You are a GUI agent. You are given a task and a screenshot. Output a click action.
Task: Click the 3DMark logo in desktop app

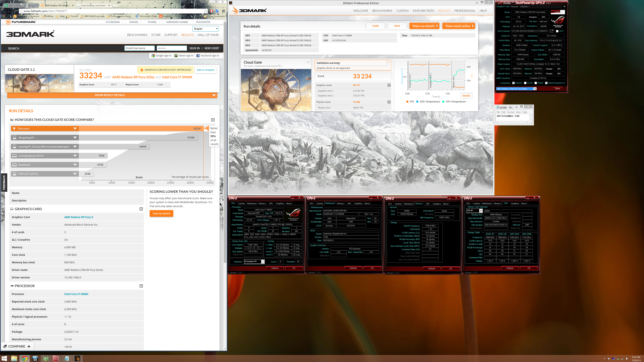(x=249, y=10)
